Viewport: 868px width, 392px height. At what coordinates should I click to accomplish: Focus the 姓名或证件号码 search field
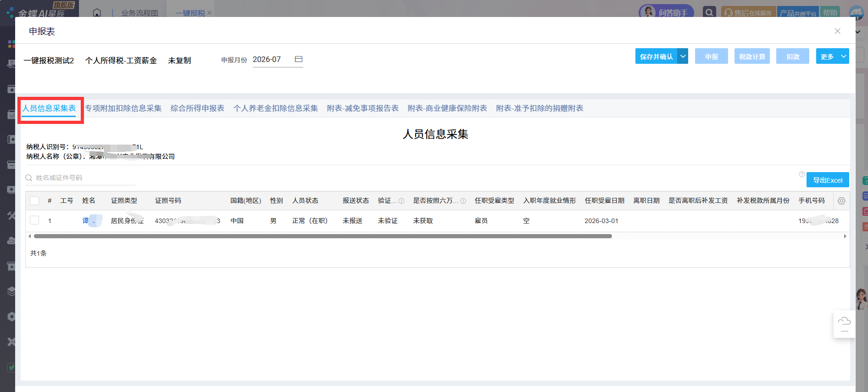click(80, 178)
